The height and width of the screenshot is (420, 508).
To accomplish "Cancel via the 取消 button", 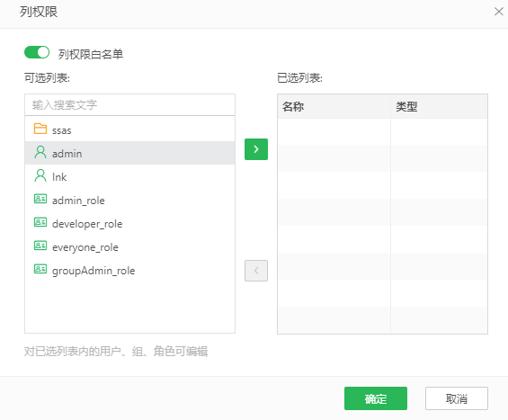I will coord(457,398).
